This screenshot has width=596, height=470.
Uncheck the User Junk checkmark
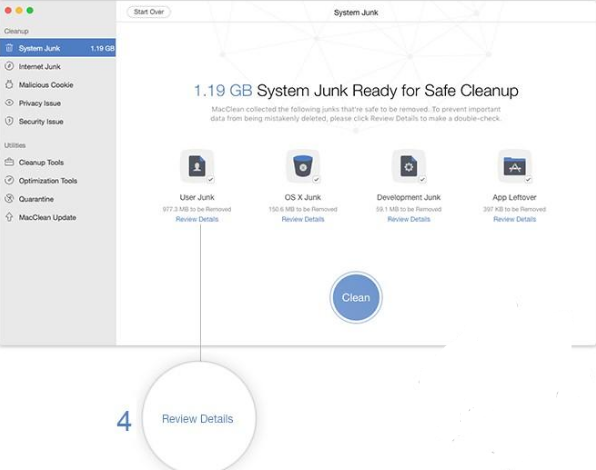pos(211,179)
